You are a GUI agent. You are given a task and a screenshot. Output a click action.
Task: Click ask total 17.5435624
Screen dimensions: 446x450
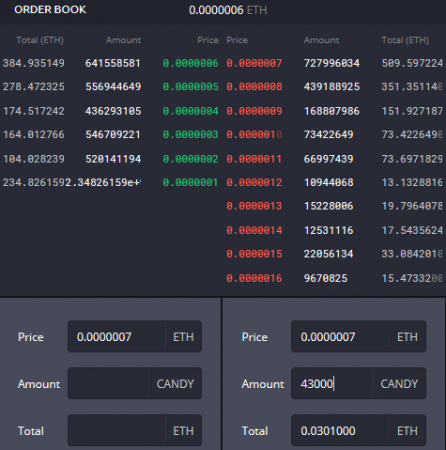412,230
